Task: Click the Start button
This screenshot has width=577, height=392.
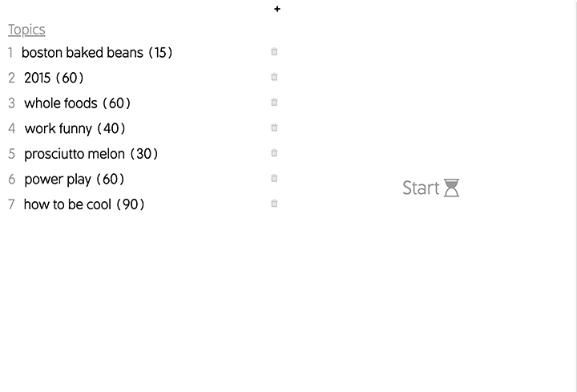Action: [430, 188]
